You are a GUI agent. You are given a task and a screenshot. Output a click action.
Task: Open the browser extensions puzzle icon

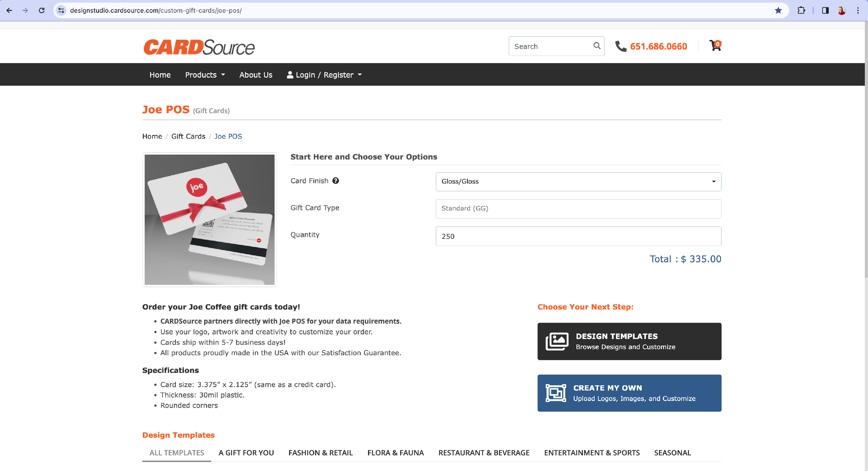[x=801, y=10]
